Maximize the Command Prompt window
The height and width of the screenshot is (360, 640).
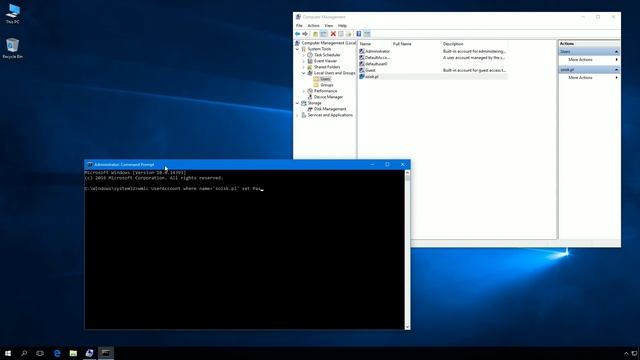(x=387, y=164)
